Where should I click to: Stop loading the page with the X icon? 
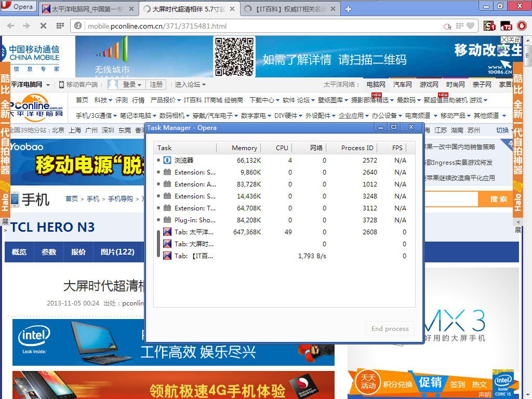pyautogui.click(x=43, y=26)
